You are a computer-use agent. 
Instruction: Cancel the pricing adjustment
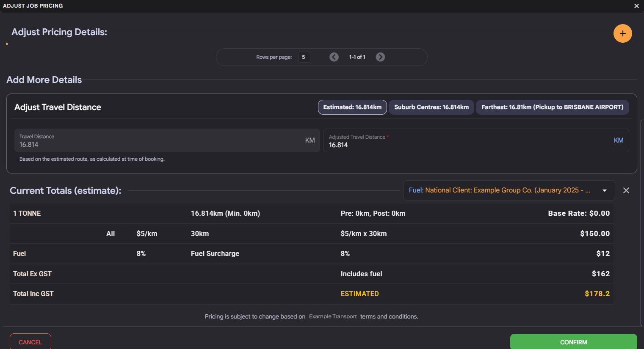(x=30, y=342)
